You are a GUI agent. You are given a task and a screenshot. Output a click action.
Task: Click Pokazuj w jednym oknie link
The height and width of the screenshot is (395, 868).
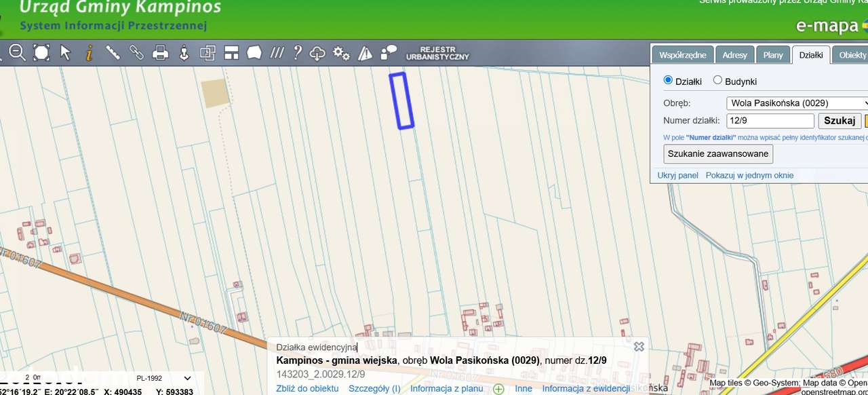(749, 175)
